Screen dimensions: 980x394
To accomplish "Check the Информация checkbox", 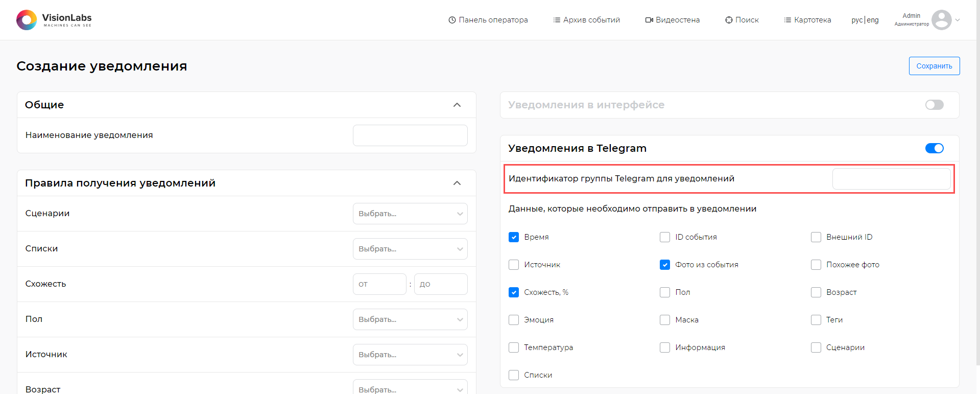I will pos(665,347).
